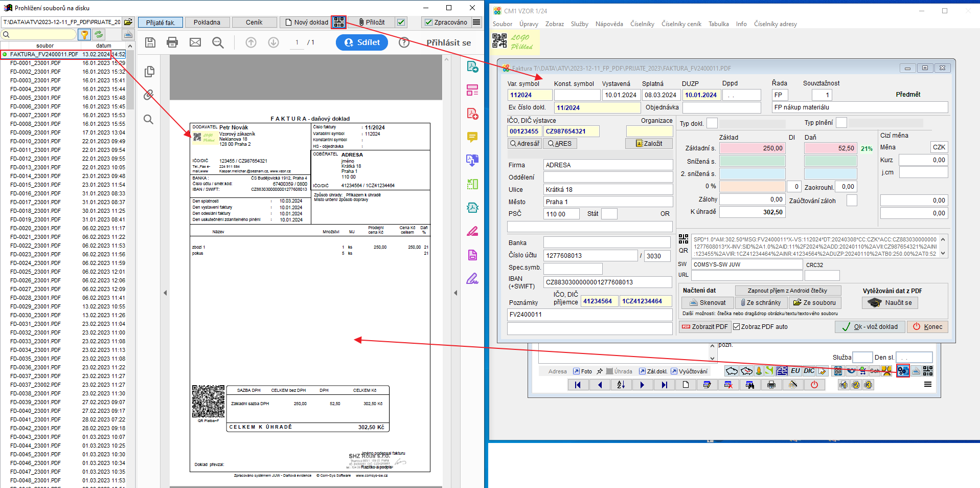Image resolution: width=980 pixels, height=488 pixels.
Task: Click the Nový doklad button
Action: pos(306,22)
